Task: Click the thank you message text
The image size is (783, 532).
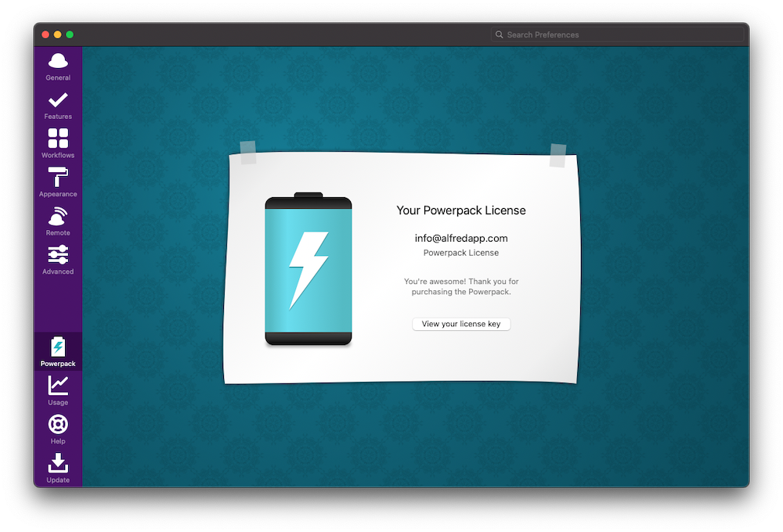Action: 461,286
